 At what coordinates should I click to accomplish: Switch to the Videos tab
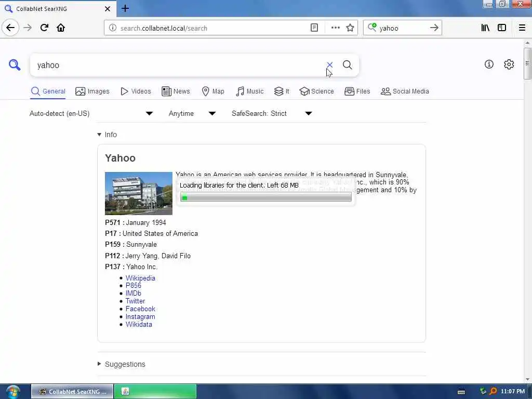tap(136, 91)
